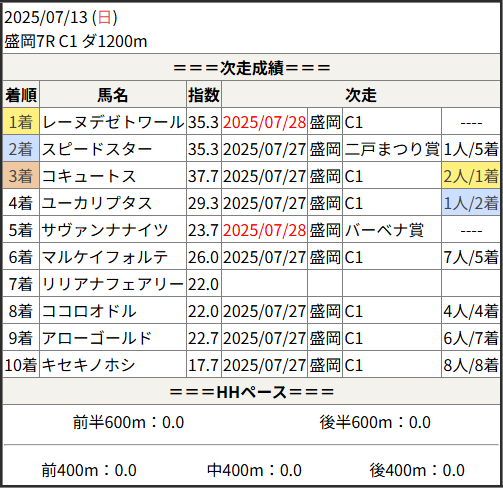Click the 次走 column header
The width and height of the screenshot is (503, 488).
[x=361, y=95]
